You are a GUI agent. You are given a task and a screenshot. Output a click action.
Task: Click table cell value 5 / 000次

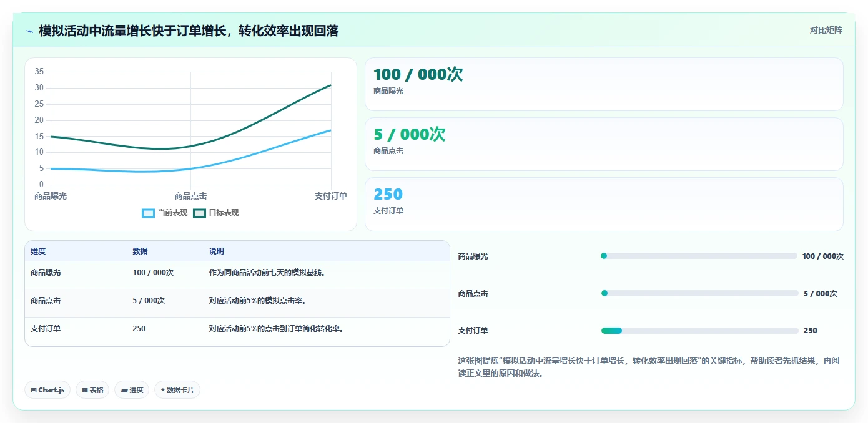pos(149,301)
